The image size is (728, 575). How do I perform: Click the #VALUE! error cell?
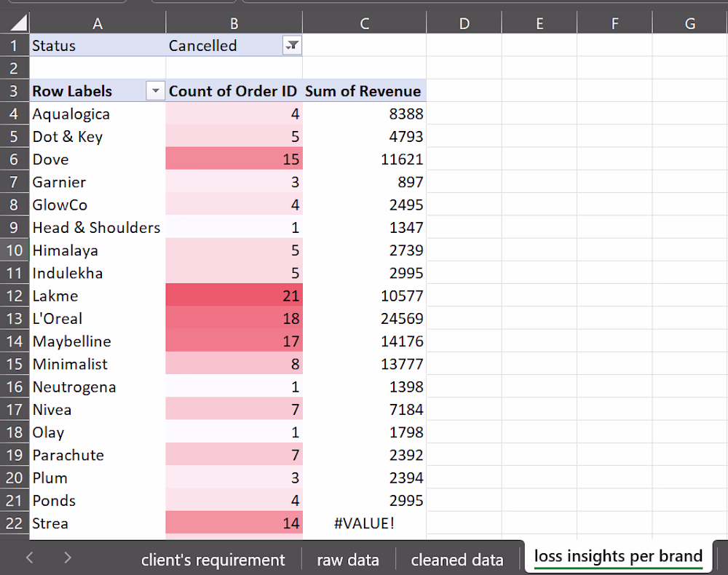(365, 523)
